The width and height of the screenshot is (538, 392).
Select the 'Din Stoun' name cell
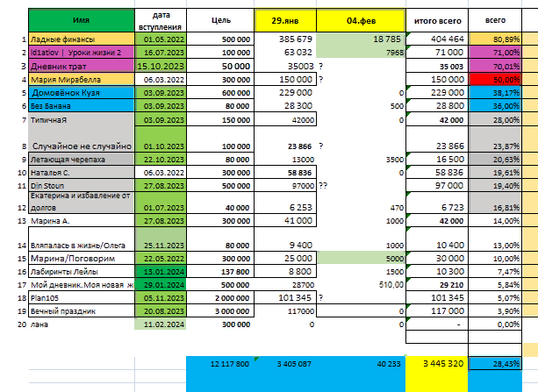82,186
